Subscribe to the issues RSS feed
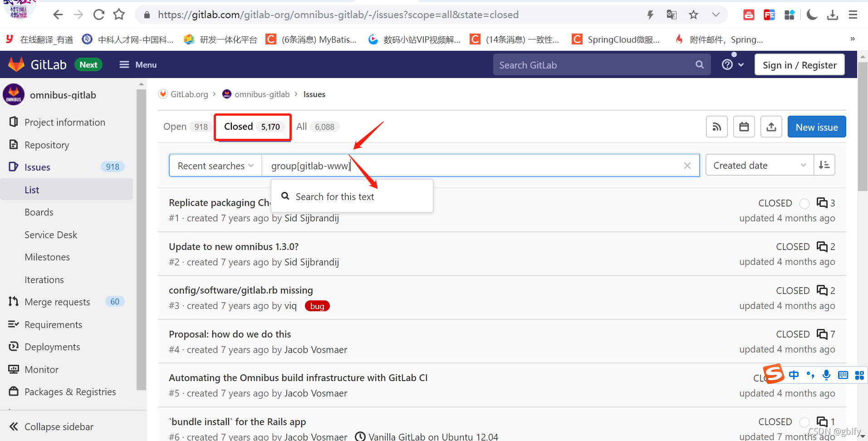Image resolution: width=868 pixels, height=441 pixels. click(x=717, y=127)
